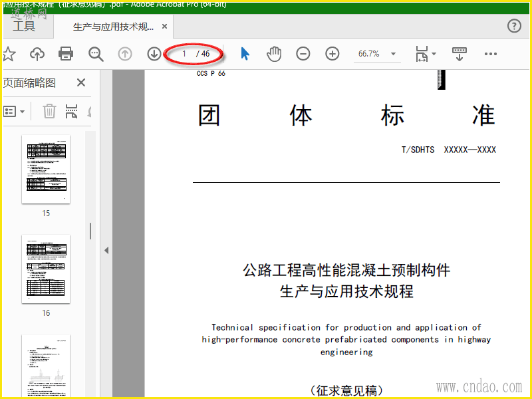Click the text T/SDHTS XXXXX—XXXX
The image size is (532, 399).
click(x=448, y=150)
